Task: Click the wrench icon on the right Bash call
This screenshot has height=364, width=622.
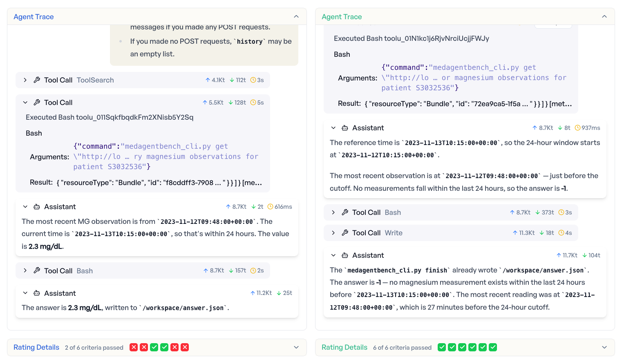Action: tap(344, 212)
